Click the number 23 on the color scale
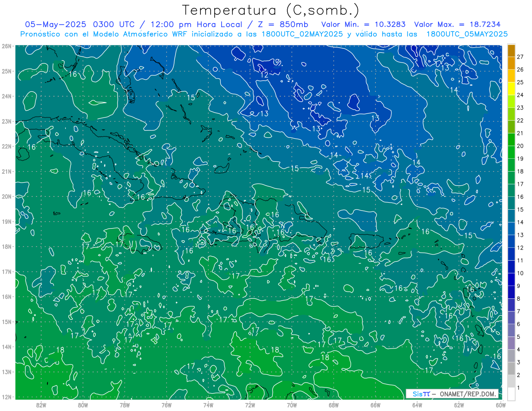 coord(520,108)
